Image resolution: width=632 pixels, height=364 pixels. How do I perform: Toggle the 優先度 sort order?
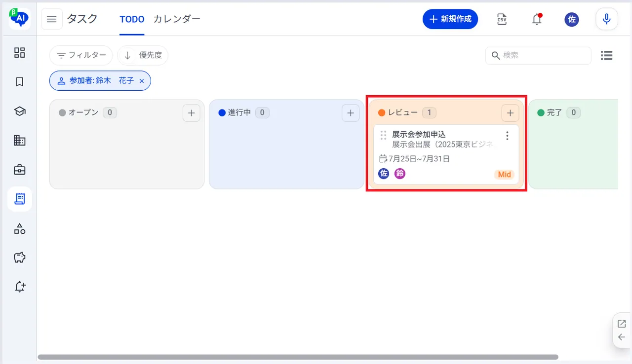pos(143,55)
